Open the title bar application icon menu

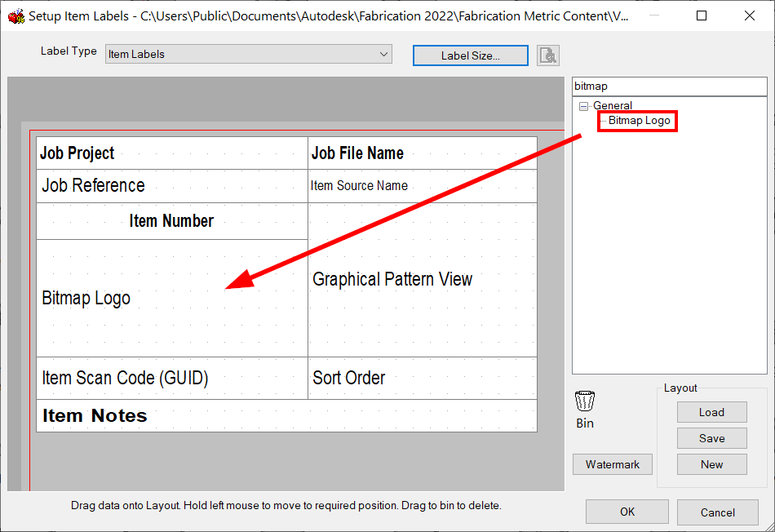(x=15, y=16)
